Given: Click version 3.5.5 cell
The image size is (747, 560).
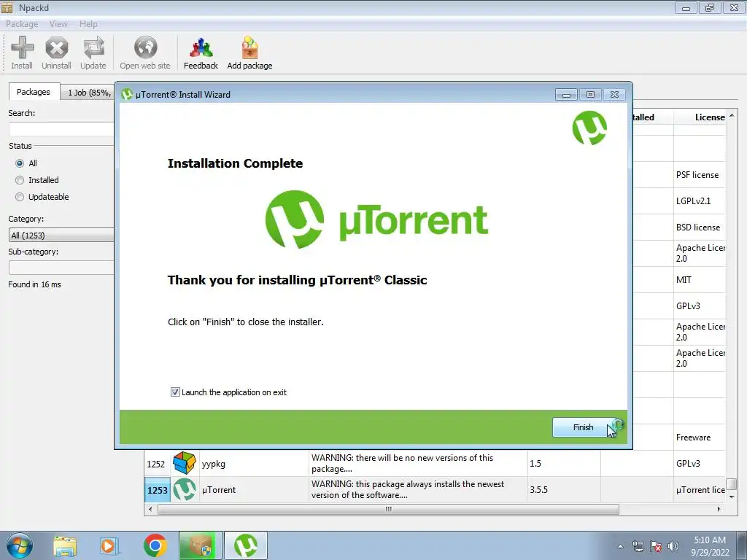Looking at the screenshot, I should coord(564,490).
